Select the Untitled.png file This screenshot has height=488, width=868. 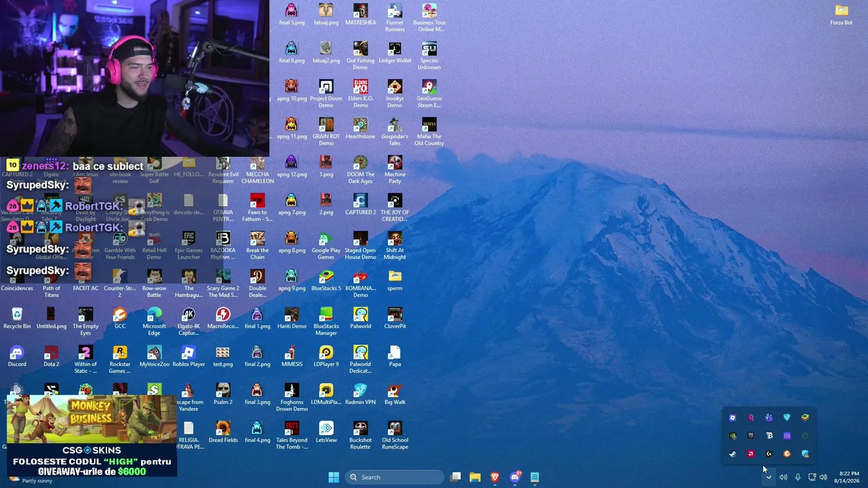pos(52,319)
